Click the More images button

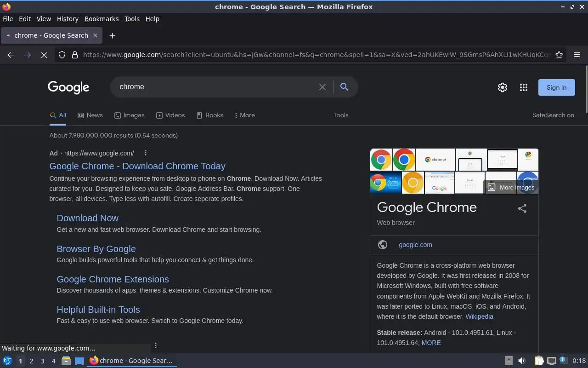click(511, 187)
